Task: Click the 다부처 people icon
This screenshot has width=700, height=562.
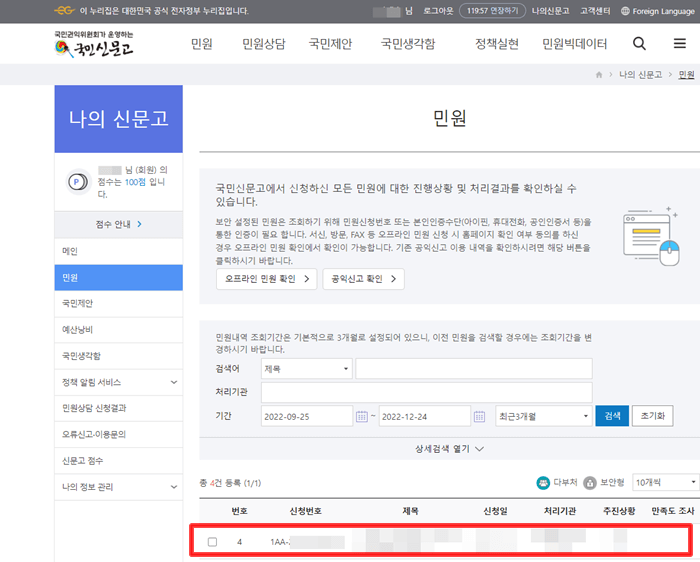Action: (543, 483)
